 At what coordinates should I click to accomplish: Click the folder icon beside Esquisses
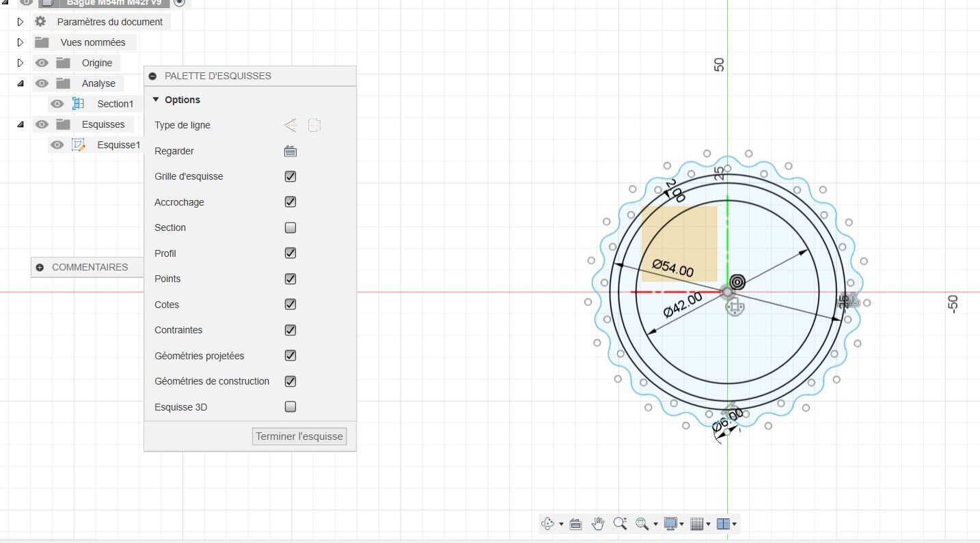(x=64, y=124)
